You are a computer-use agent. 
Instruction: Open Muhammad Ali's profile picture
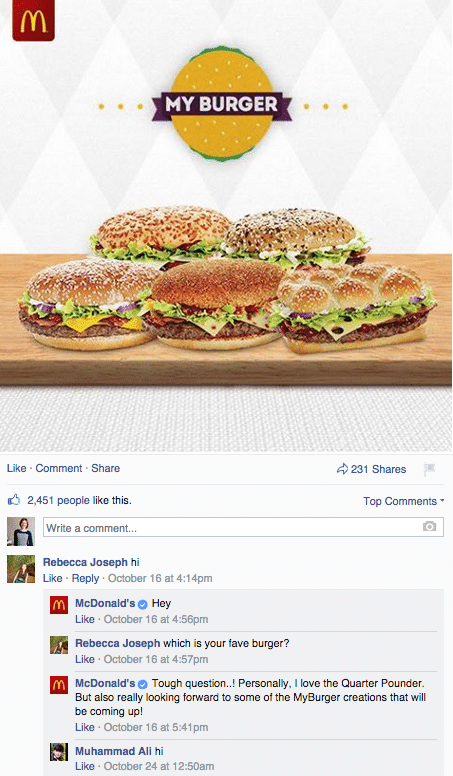[x=59, y=752]
